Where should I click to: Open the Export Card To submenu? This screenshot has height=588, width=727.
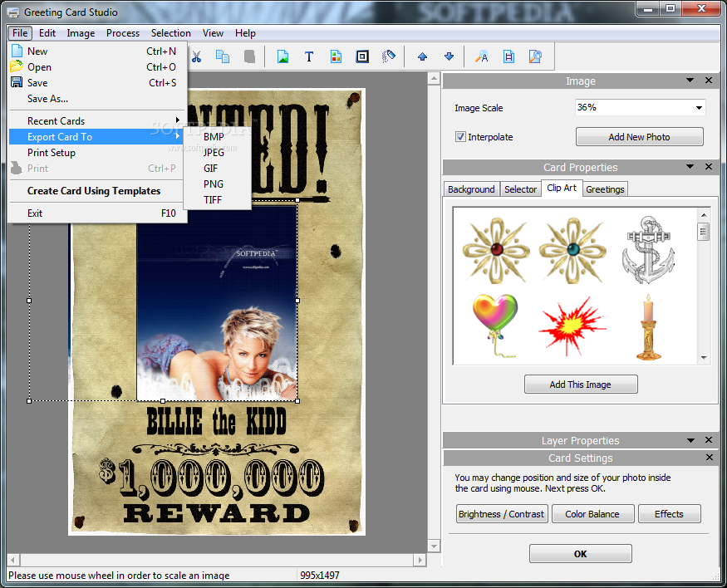[97, 137]
